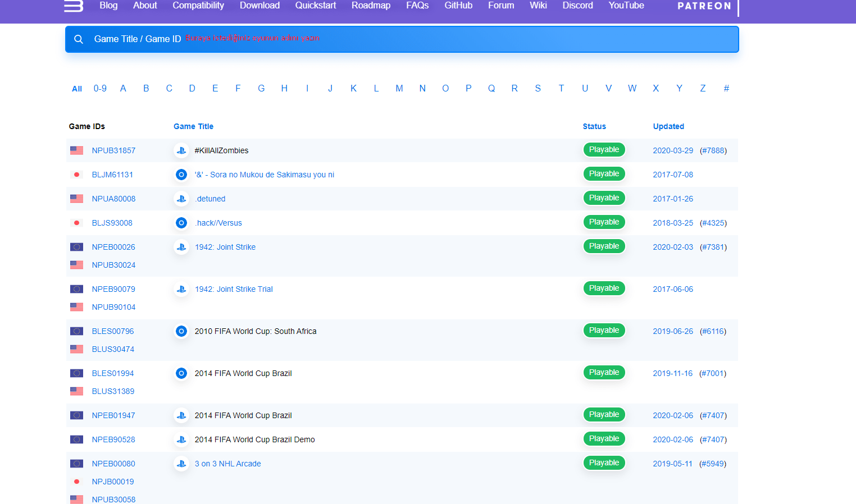Select the All letter filter
This screenshot has width=856, height=504.
click(77, 89)
